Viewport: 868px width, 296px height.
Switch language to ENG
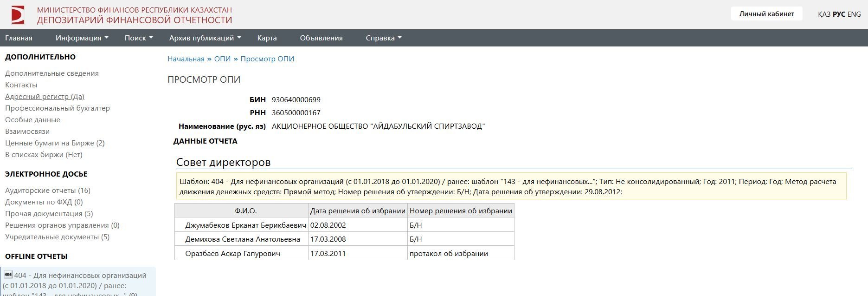(x=854, y=14)
